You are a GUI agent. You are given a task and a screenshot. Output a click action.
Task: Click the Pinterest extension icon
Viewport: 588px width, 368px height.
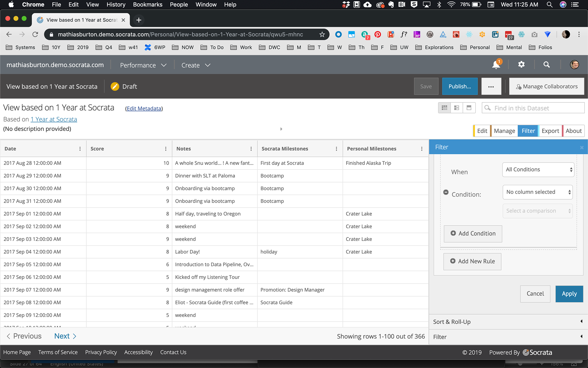tap(378, 34)
